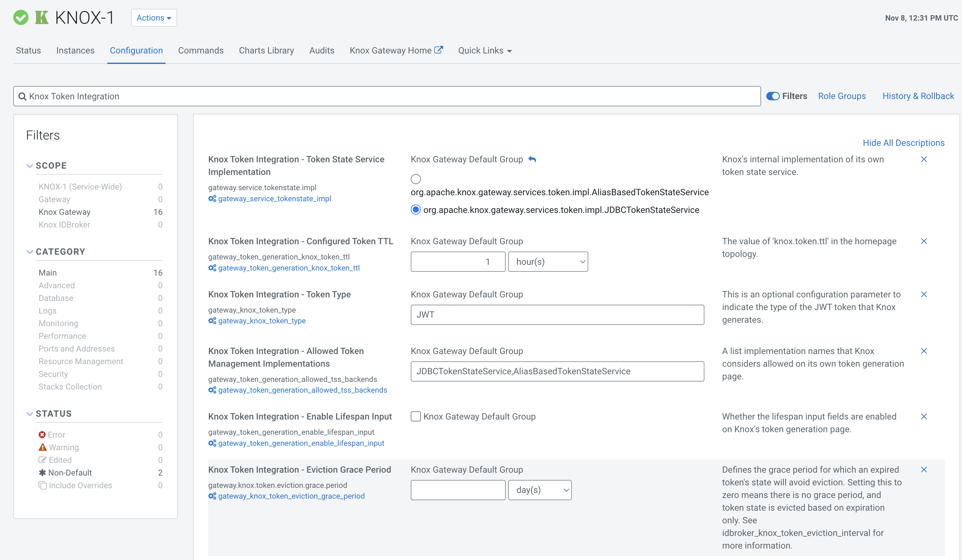
Task: Toggle the Filters switch off
Action: pos(773,96)
